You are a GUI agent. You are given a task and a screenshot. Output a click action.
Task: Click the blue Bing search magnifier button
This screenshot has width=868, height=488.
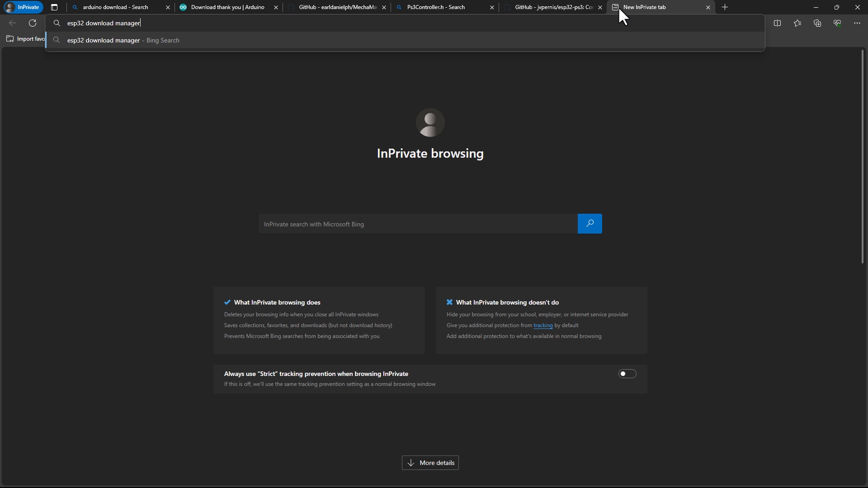coord(590,224)
